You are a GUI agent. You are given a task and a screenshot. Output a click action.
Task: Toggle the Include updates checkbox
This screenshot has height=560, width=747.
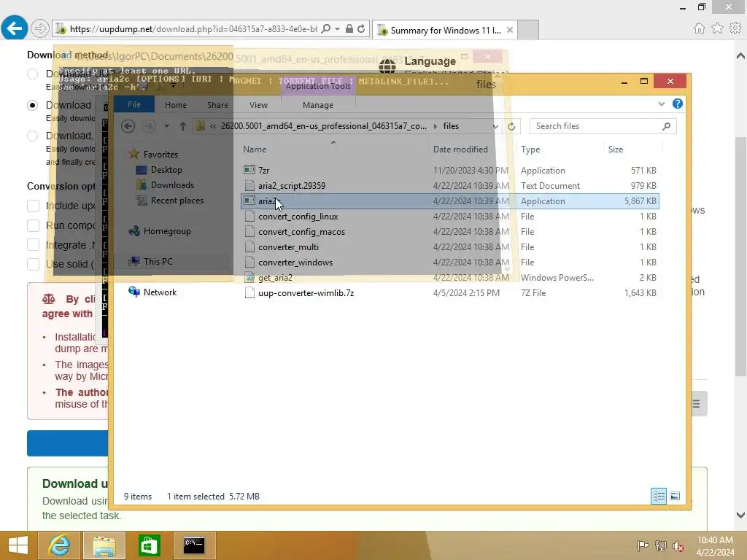33,206
